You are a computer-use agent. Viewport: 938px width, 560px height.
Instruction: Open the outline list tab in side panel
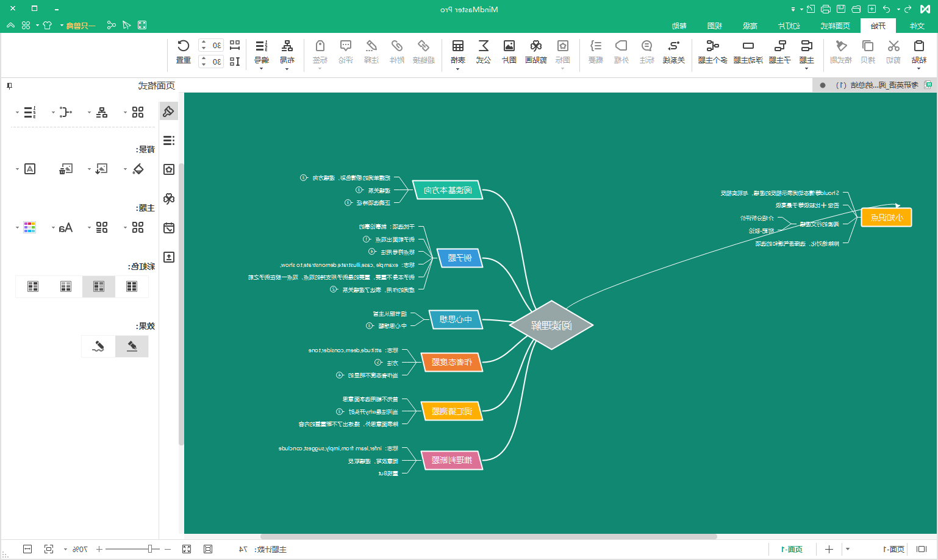click(x=169, y=140)
